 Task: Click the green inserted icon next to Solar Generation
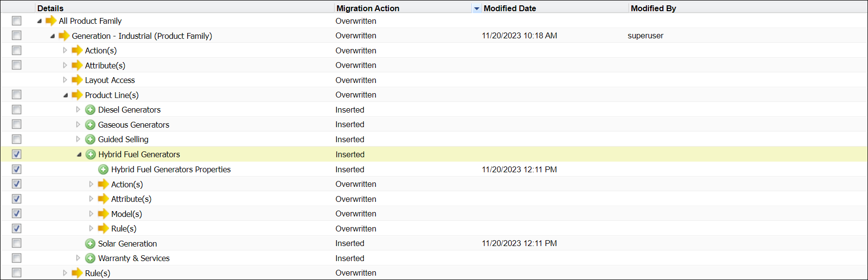(90, 244)
